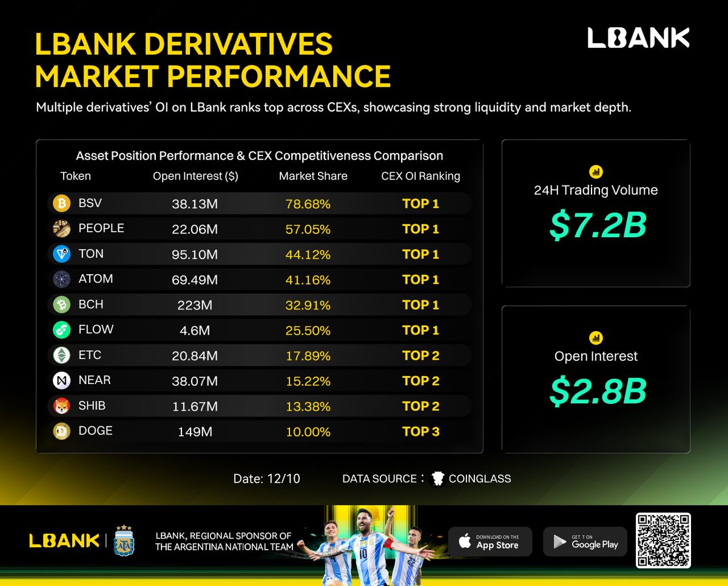Click the 32.91% market share value
The width and height of the screenshot is (728, 586).
click(308, 305)
